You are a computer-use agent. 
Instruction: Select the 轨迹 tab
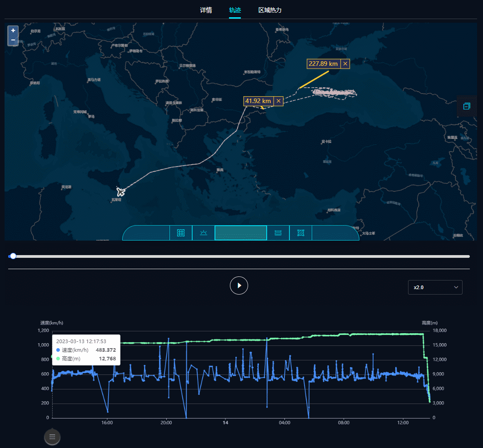[235, 10]
